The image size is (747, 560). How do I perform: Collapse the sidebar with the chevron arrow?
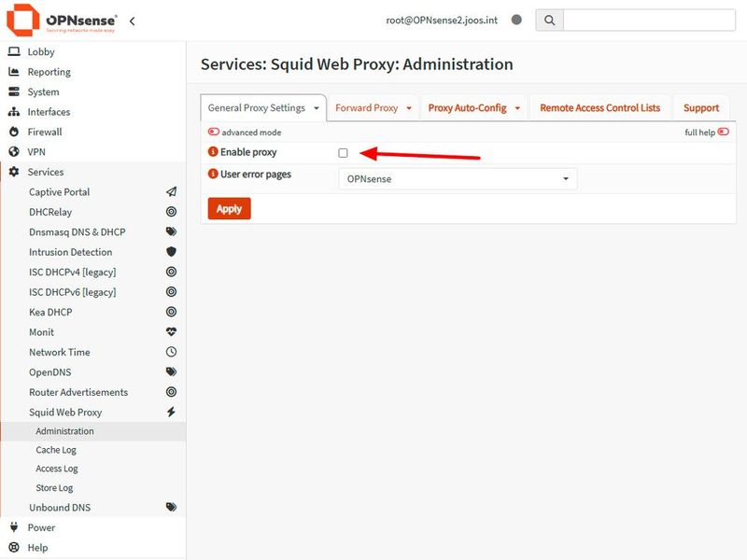(x=132, y=21)
